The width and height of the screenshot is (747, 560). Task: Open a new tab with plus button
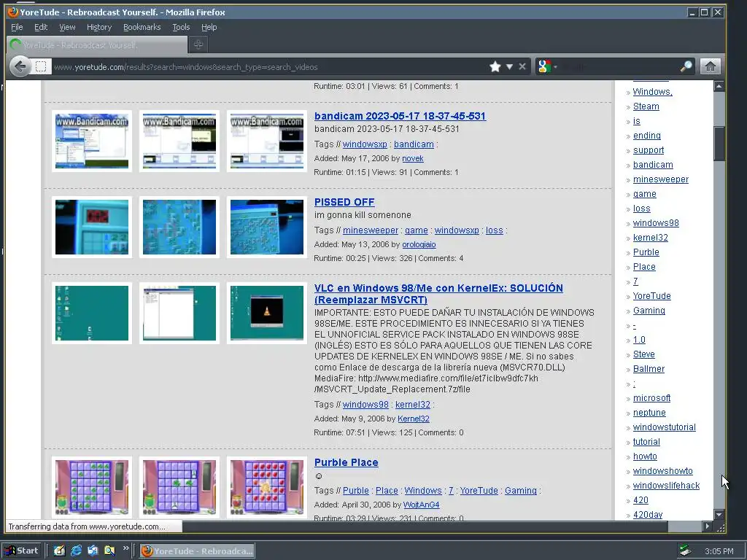[198, 44]
